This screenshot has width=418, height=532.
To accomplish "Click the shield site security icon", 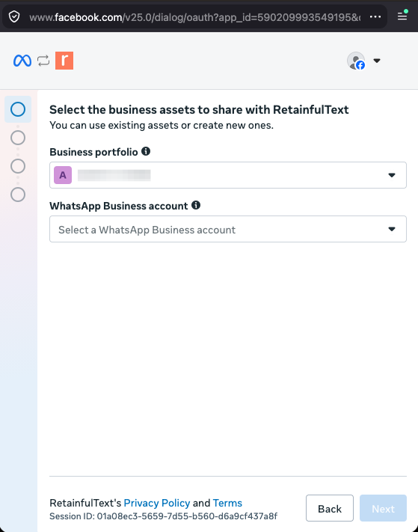I will point(14,16).
